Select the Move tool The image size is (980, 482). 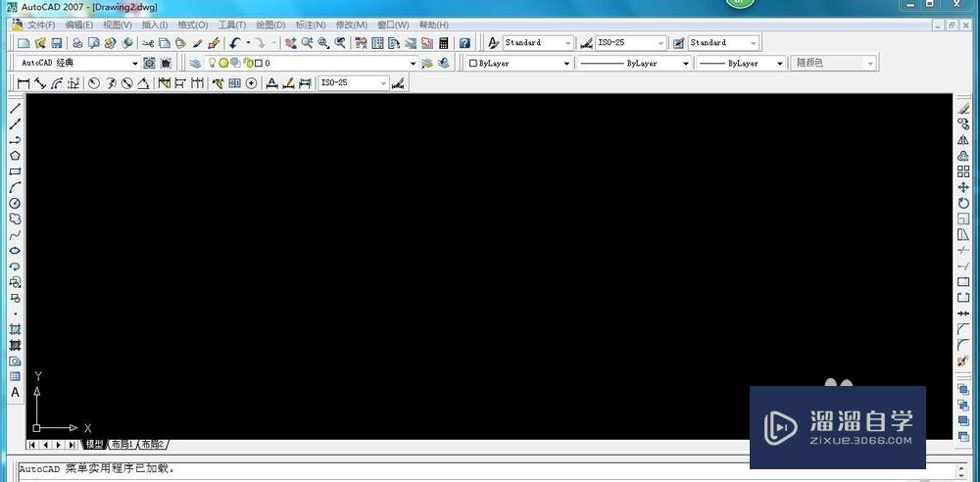(963, 187)
